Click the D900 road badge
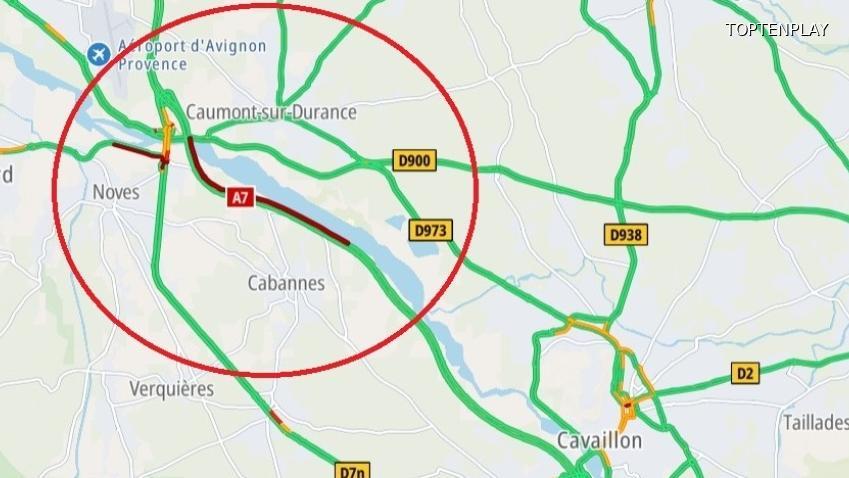849x478 pixels. 414,161
